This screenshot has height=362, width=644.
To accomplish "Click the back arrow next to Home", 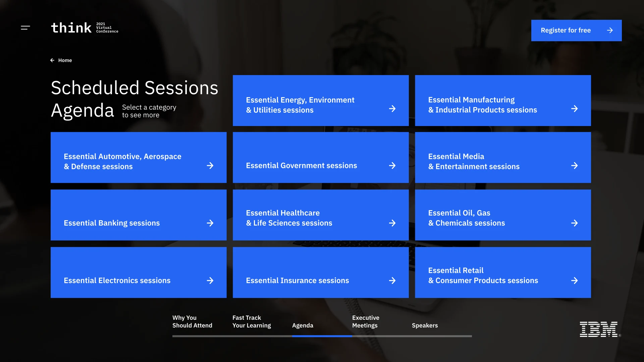I will click(52, 60).
